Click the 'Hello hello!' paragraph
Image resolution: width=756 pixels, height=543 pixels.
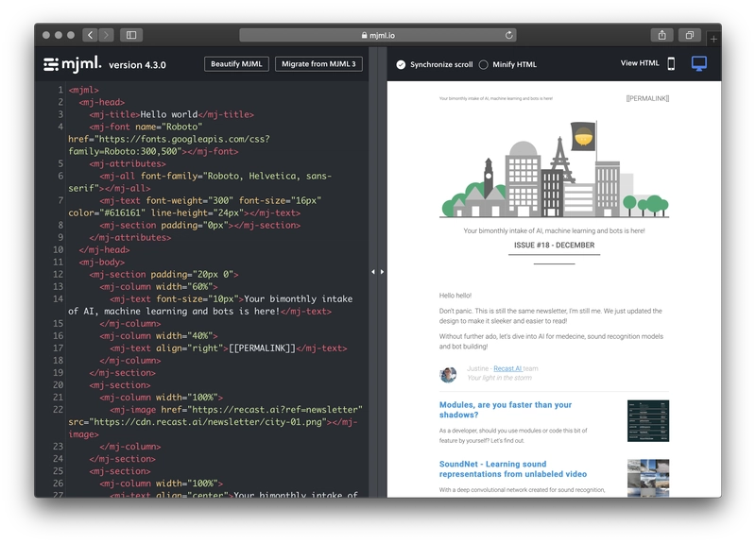coord(455,296)
